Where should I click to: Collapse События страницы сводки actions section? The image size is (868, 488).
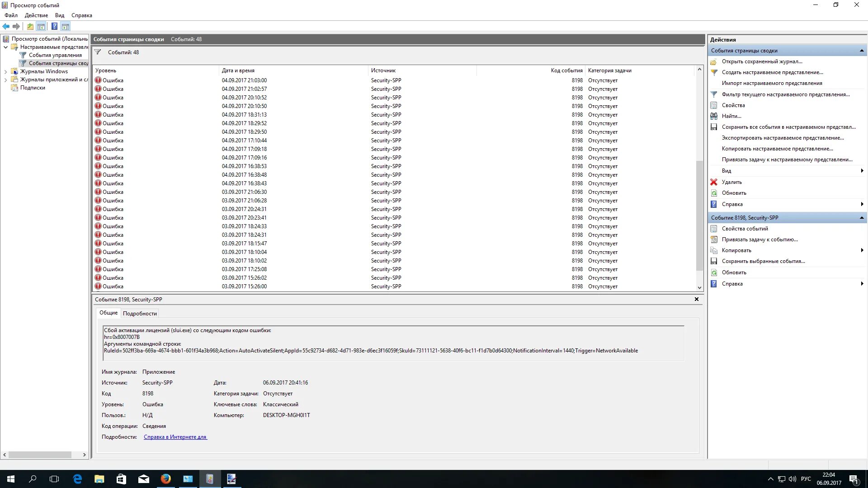(x=861, y=51)
